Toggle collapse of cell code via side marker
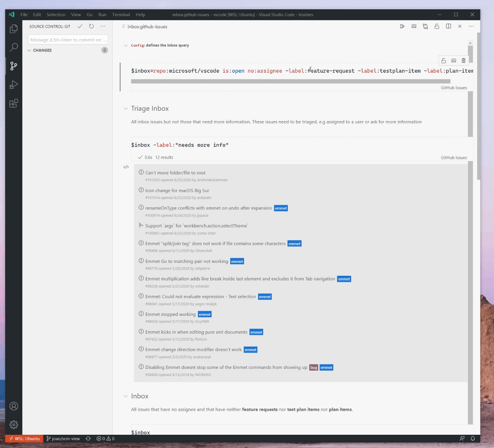The width and height of the screenshot is (494, 448). (126, 167)
